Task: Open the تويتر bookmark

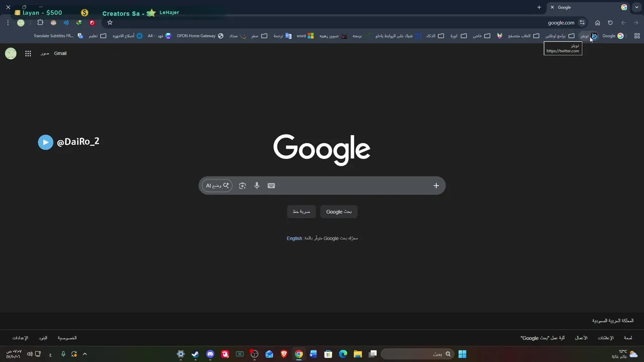Action: pos(589,36)
